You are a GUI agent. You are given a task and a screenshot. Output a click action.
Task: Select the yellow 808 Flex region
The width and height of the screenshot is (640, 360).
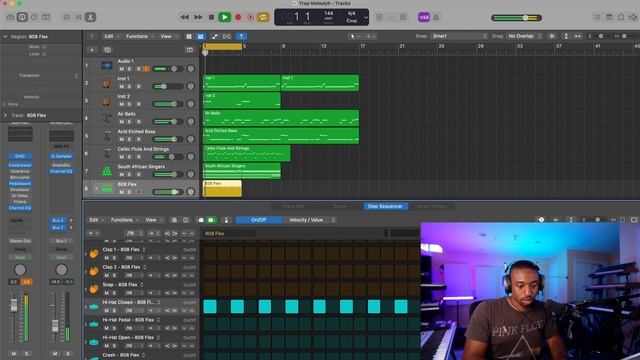[x=222, y=189]
